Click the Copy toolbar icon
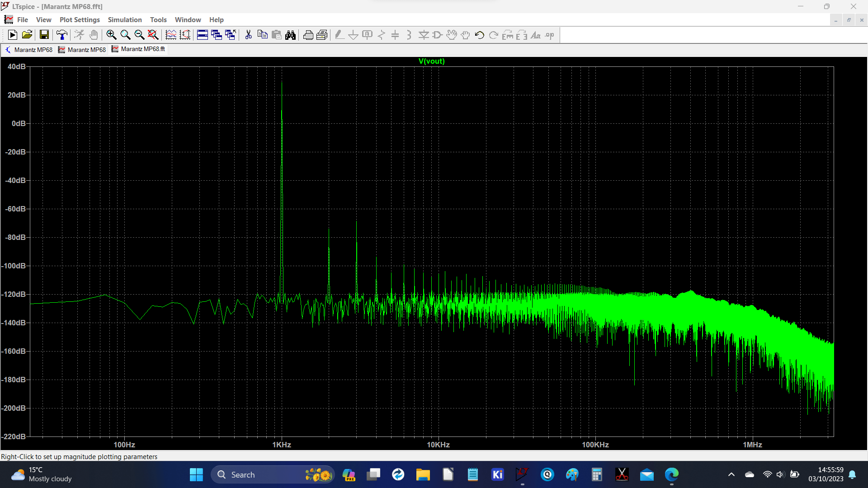Viewport: 868px width, 488px height. tap(262, 35)
